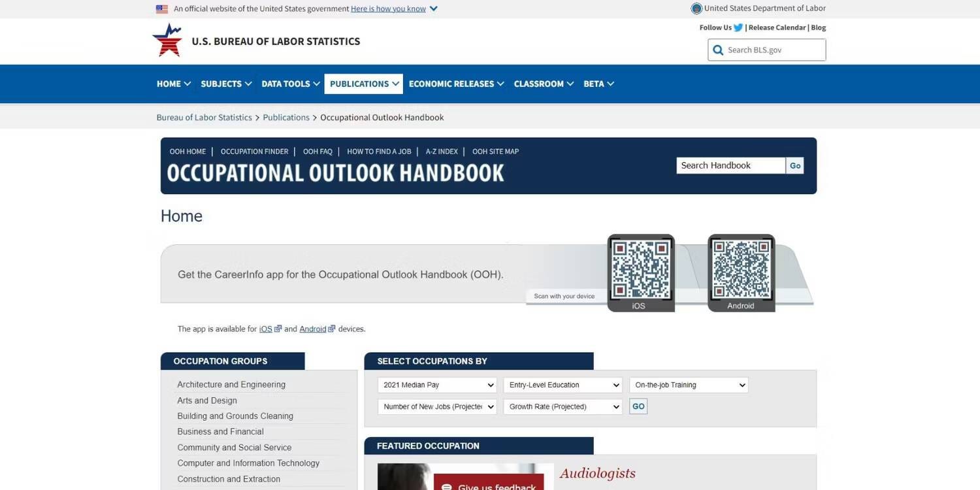Open OCCUPATION FINDER link

pos(254,152)
